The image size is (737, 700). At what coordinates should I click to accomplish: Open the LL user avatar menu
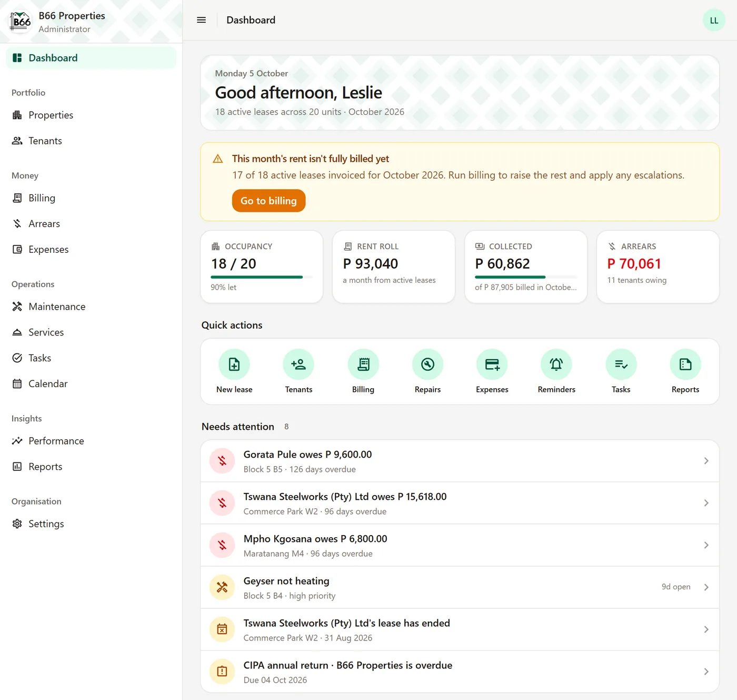(x=714, y=20)
